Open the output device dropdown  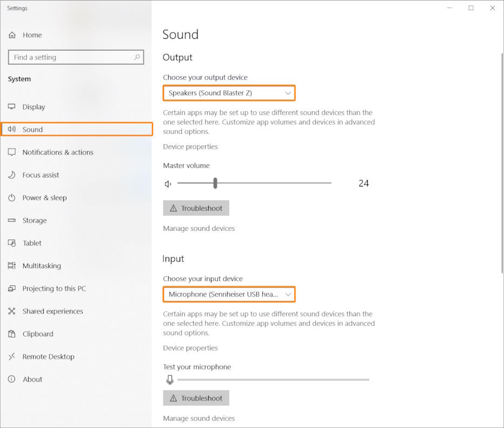(x=229, y=93)
